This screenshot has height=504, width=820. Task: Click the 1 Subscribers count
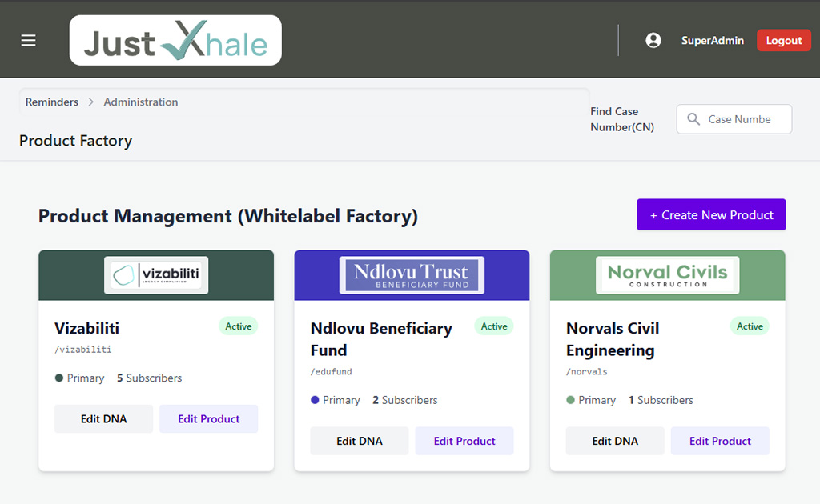661,400
